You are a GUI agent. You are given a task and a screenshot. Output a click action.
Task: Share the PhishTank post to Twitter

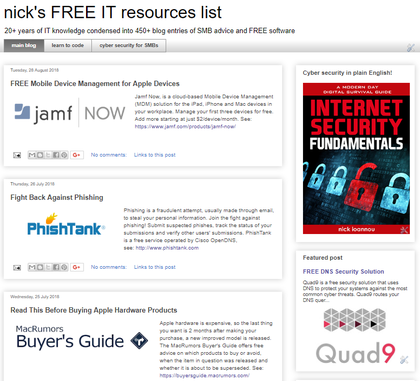point(48,267)
